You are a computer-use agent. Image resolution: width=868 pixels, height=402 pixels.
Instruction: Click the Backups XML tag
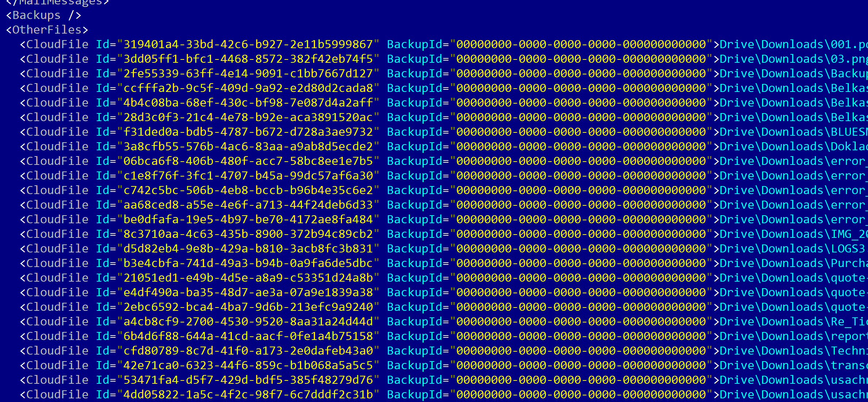(x=43, y=15)
